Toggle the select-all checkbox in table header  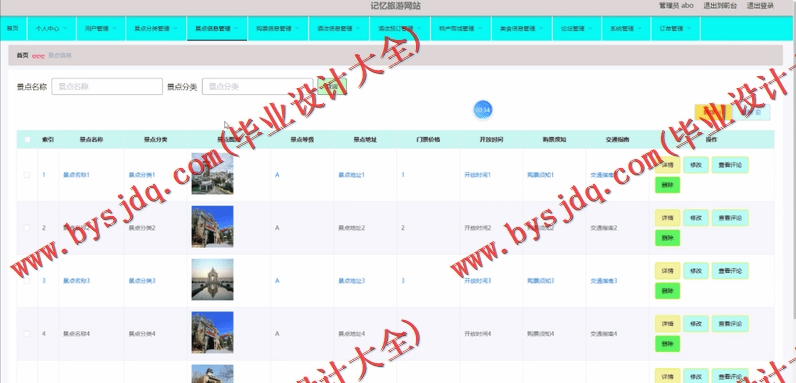[27, 140]
